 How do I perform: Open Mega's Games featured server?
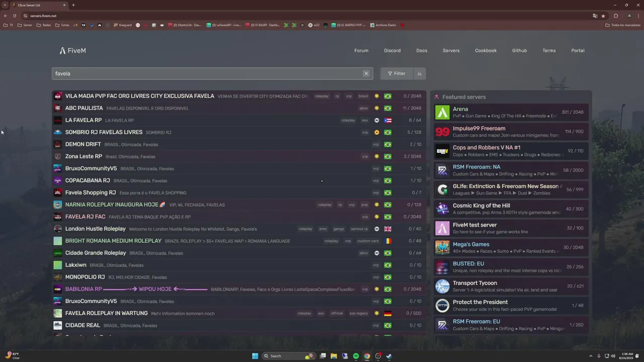(x=511, y=247)
